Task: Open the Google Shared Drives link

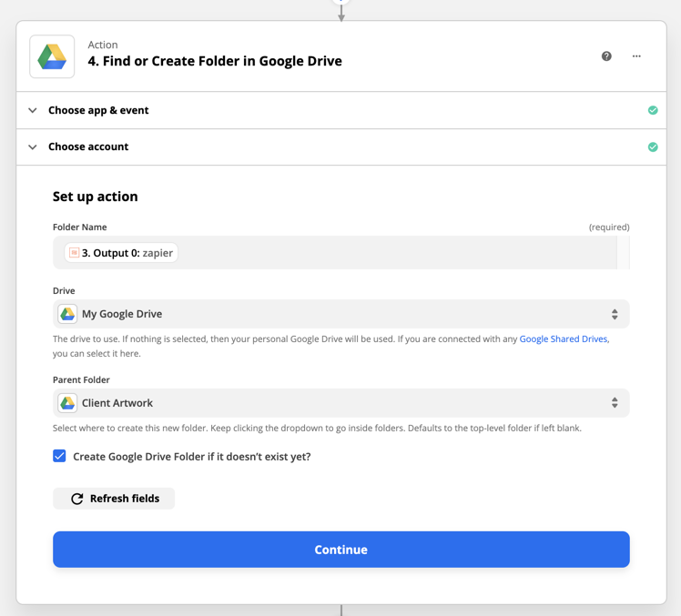Action: [x=564, y=339]
